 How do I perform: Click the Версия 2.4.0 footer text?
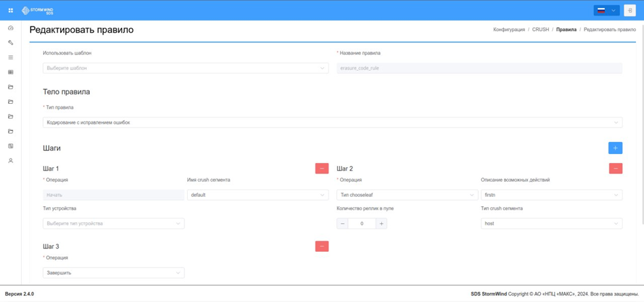click(19, 294)
